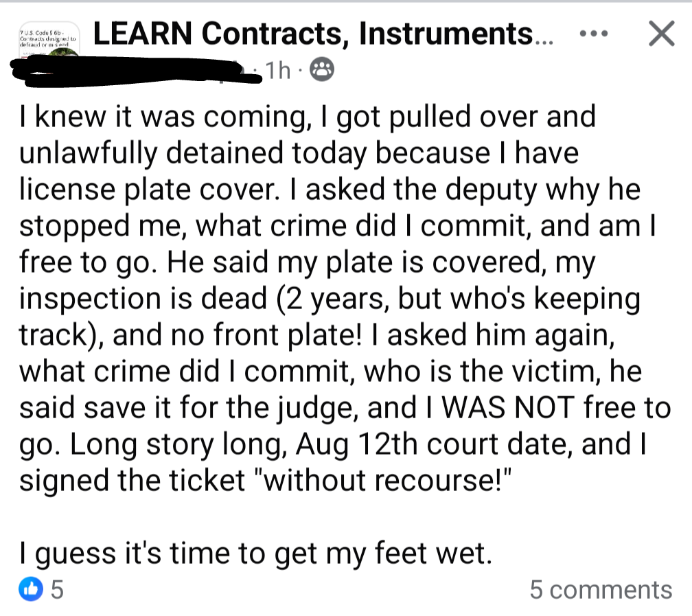Open the 5 comments link
This screenshot has width=692, height=616.
click(601, 589)
